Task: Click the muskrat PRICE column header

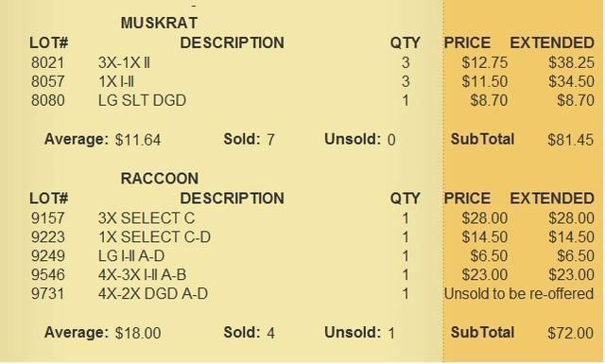Action: 467,43
